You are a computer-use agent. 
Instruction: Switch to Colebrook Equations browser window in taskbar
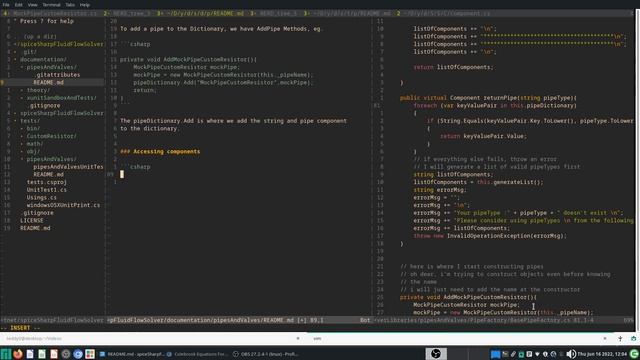pyautogui.click(x=198, y=354)
